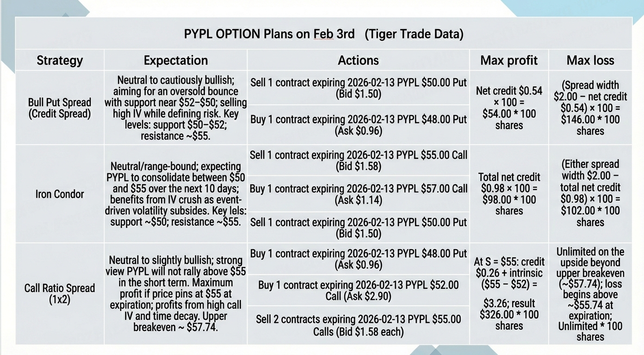This screenshot has width=644, height=355.
Task: Select the Net credit $0.54 max profit cell
Action: coord(509,108)
